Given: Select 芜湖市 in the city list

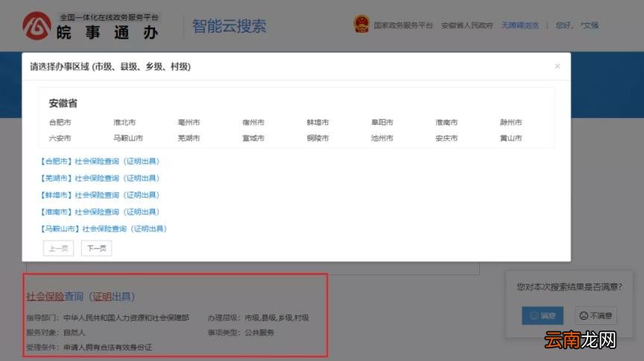Looking at the screenshot, I should click(x=189, y=138).
